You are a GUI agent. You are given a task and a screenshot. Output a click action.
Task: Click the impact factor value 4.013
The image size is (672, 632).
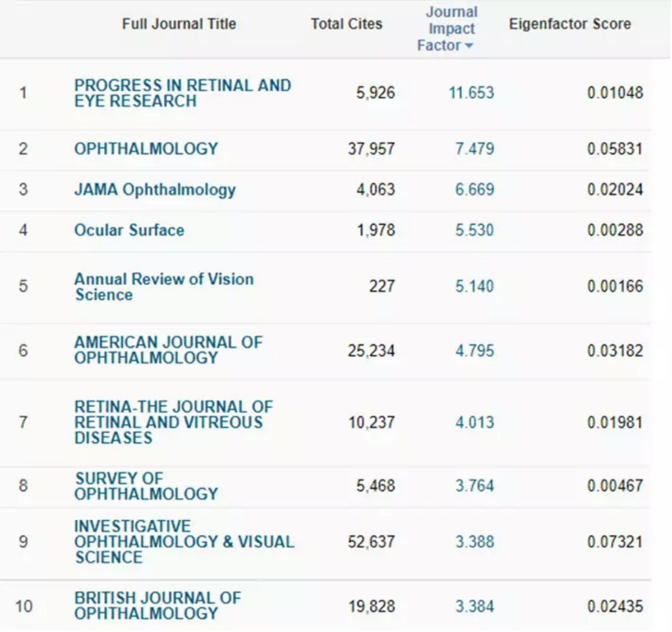point(475,423)
